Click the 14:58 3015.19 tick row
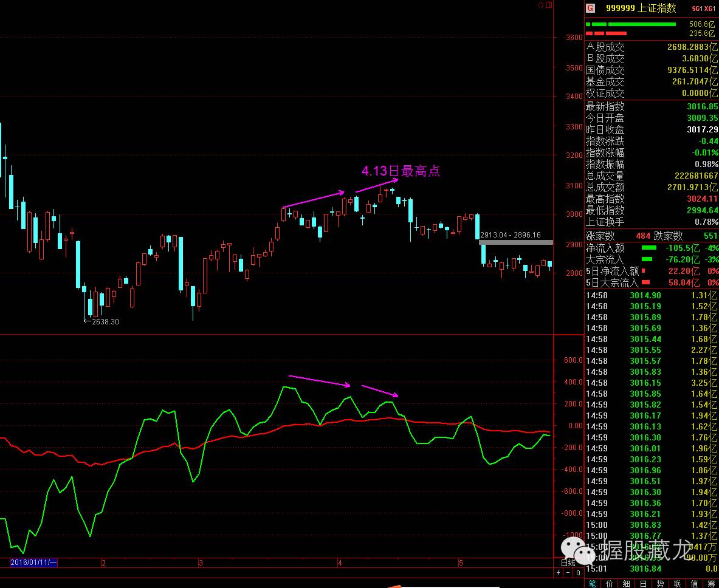This screenshot has width=719, height=588. point(652,307)
